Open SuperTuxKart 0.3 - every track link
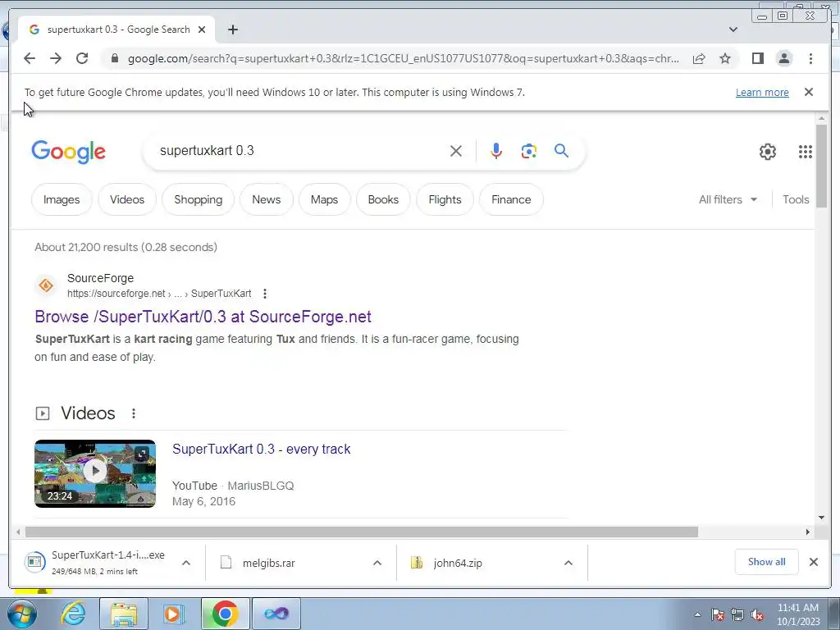This screenshot has width=840, height=630. (x=262, y=449)
